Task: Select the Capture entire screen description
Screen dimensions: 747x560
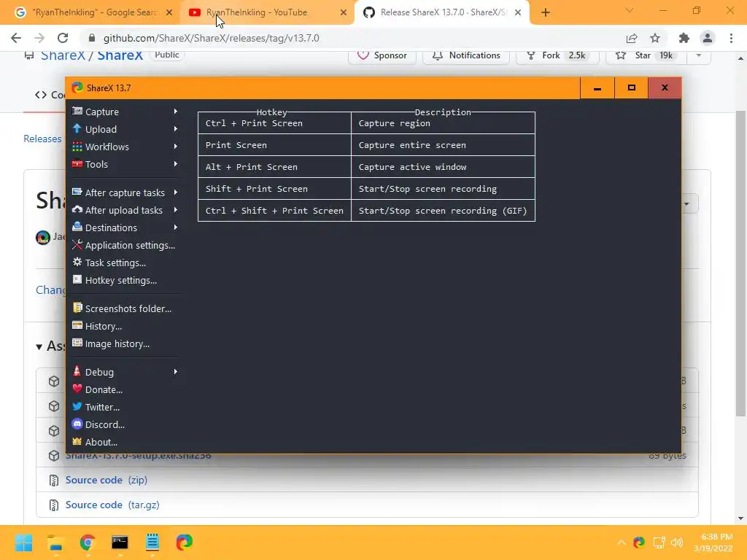Action: (x=412, y=145)
